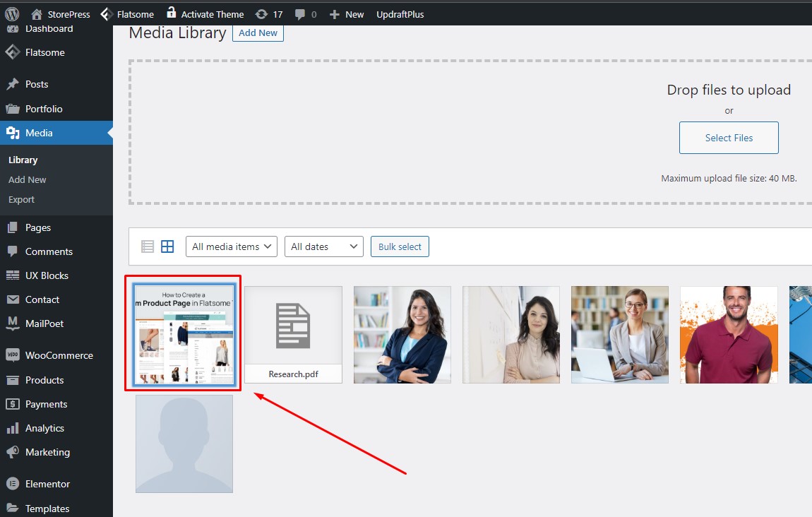Open updates icon showing 17
Screen dimensions: 812x517
[x=261, y=14]
